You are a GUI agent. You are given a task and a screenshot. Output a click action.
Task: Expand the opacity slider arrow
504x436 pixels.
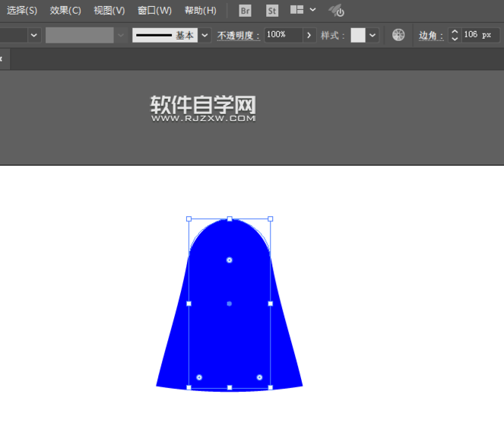(309, 35)
